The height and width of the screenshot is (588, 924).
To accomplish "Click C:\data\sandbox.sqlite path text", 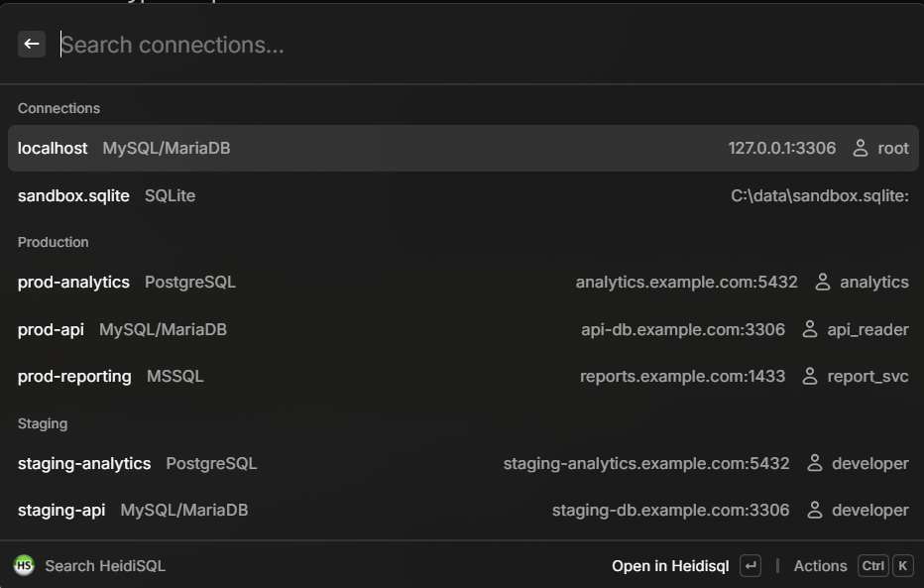I will pyautogui.click(x=820, y=195).
